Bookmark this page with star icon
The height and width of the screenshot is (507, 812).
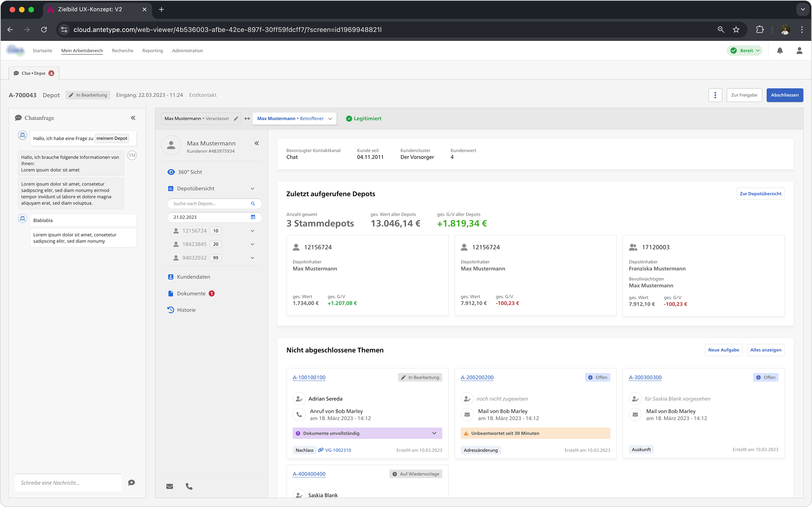point(736,30)
